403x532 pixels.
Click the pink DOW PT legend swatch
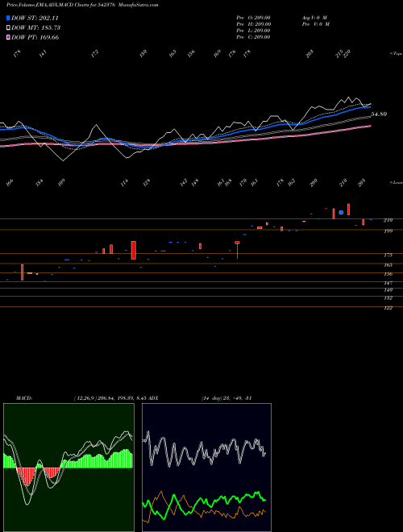point(9,37)
